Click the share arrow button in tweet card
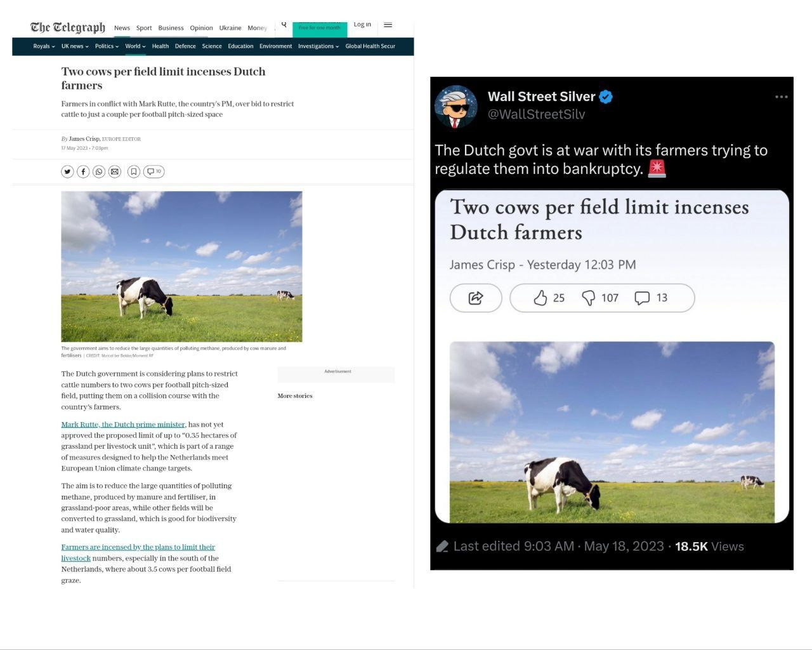The width and height of the screenshot is (812, 650). coord(476,298)
